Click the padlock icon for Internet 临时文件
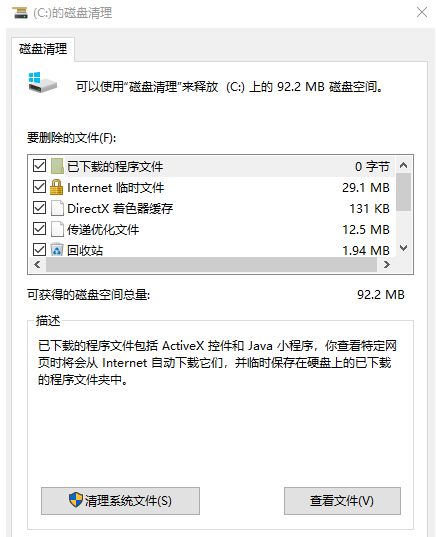 [57, 187]
